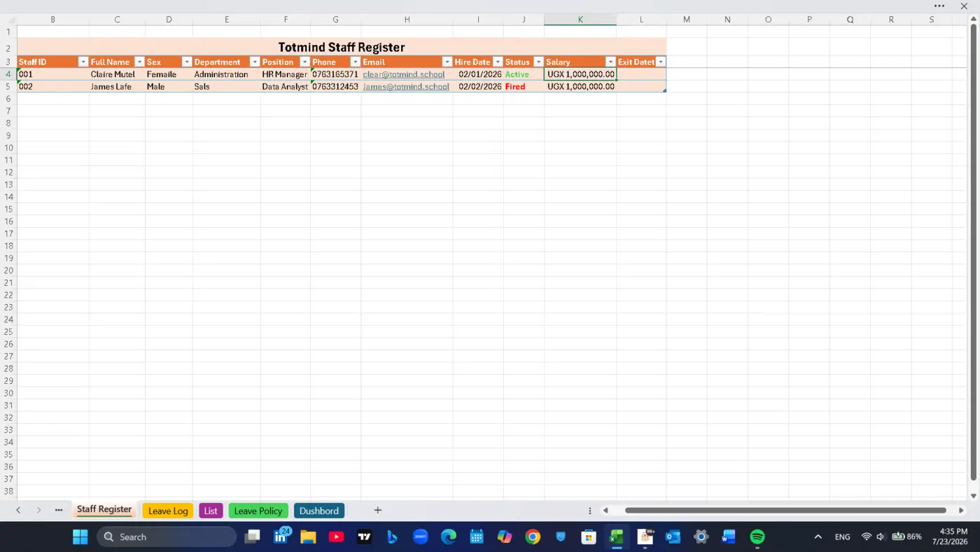Switch to the Leave Log sheet tab
The width and height of the screenshot is (980, 552).
click(168, 511)
